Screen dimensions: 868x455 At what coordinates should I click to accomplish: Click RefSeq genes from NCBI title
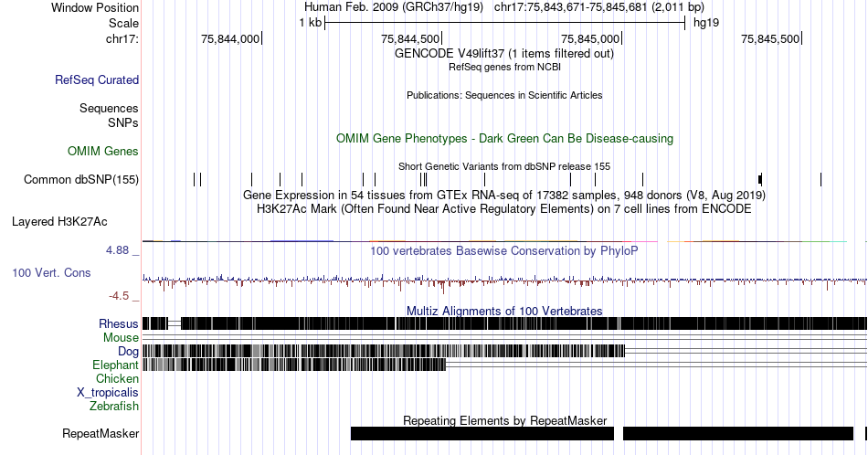click(x=504, y=67)
